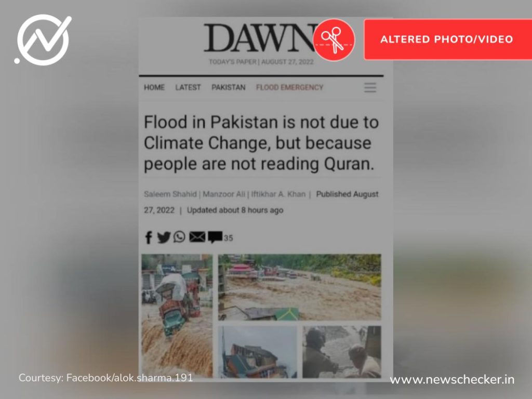Open comments speech bubble icon
532x399 pixels.
(215, 237)
